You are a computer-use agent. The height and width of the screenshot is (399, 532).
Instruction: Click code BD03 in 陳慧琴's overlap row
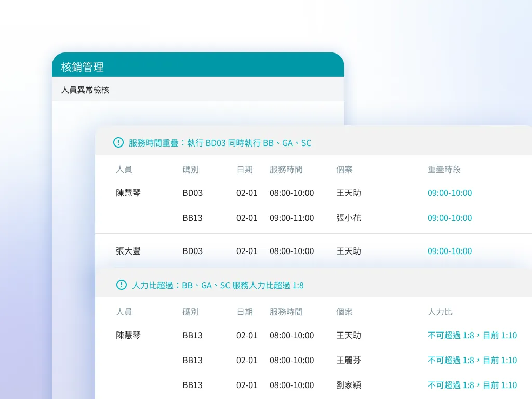(x=192, y=193)
